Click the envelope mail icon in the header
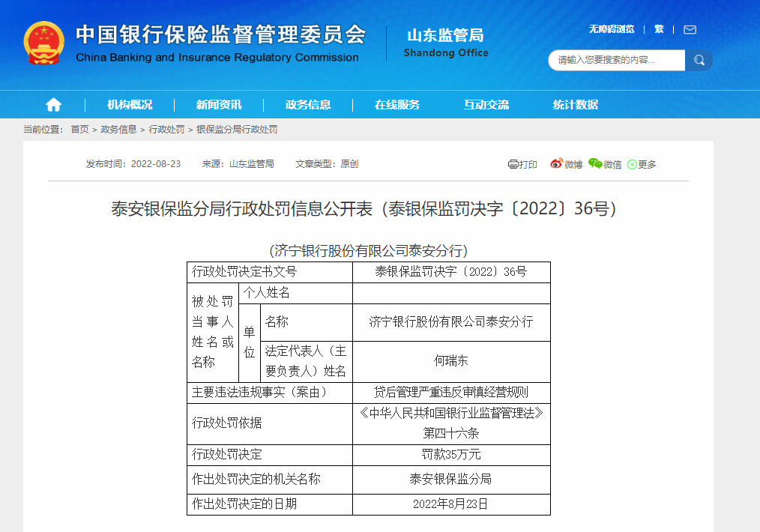This screenshot has width=760, height=532. coord(689,29)
